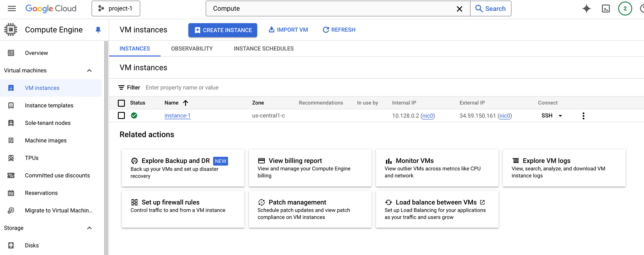Click the notifications badge showing 2
The image size is (644, 255).
(625, 9)
